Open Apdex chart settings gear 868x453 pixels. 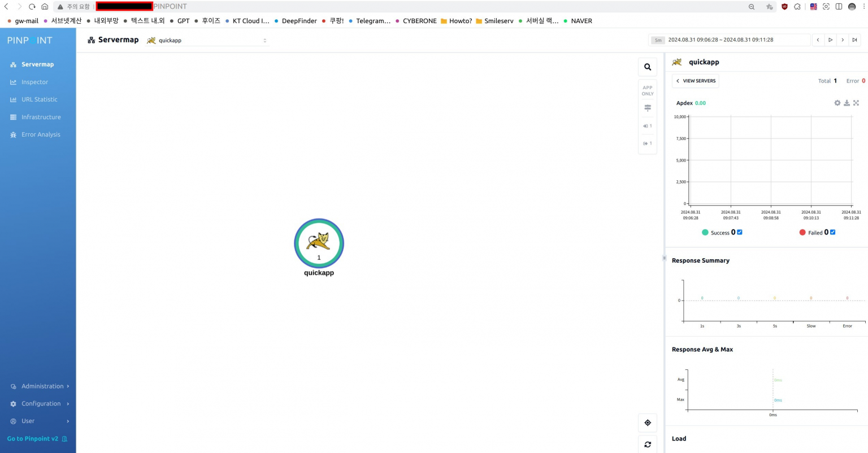[837, 103]
